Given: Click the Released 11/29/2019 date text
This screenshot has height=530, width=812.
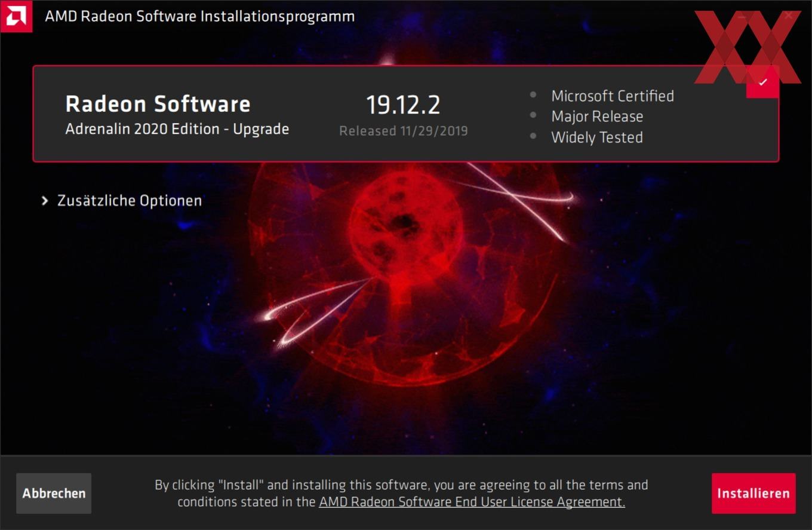Looking at the screenshot, I should click(x=404, y=131).
